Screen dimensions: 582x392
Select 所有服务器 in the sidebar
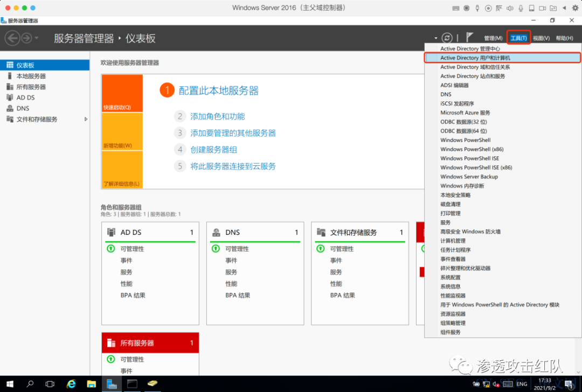pyautogui.click(x=45, y=87)
